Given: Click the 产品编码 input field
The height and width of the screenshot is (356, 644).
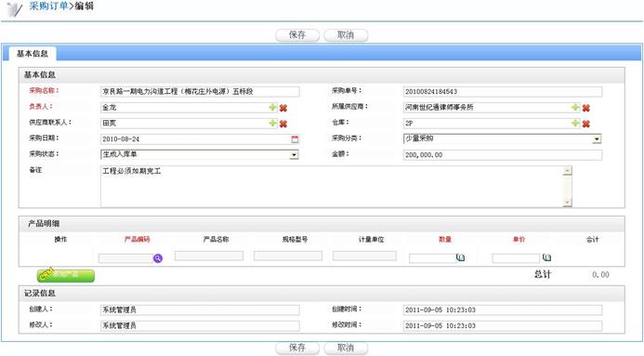Looking at the screenshot, I should coord(125,258).
